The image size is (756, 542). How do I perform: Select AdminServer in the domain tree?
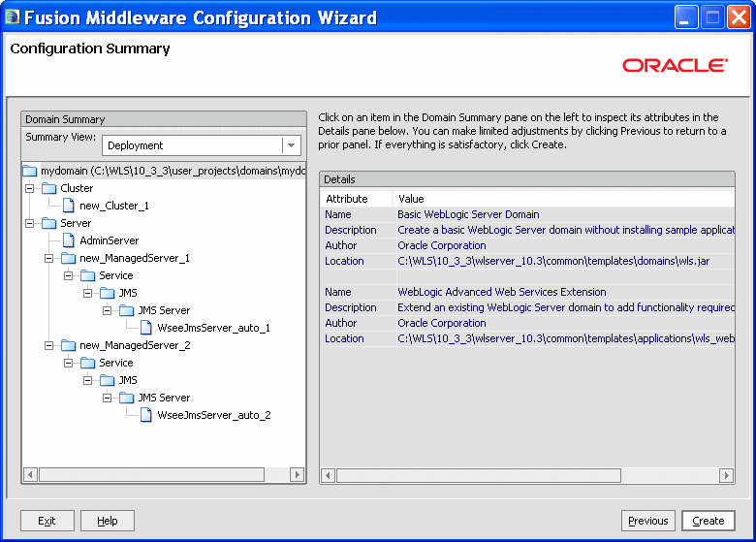point(110,240)
